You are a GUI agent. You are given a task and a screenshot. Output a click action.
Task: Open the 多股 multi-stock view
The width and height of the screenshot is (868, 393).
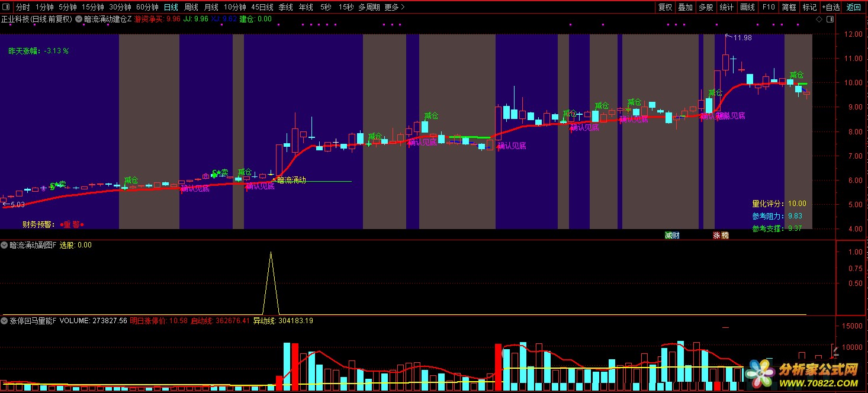click(706, 7)
